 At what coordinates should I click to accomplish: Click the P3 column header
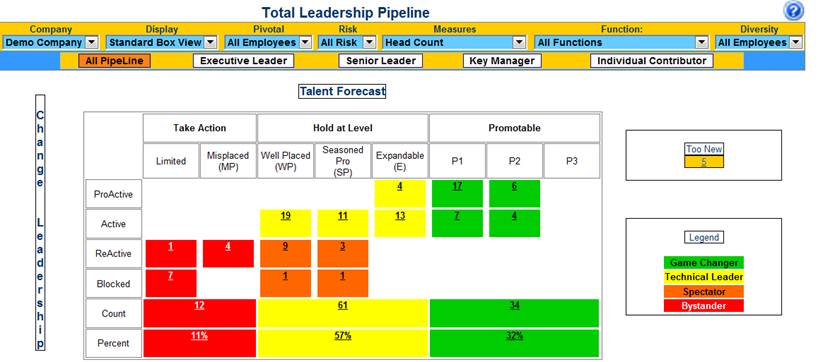[x=571, y=161]
